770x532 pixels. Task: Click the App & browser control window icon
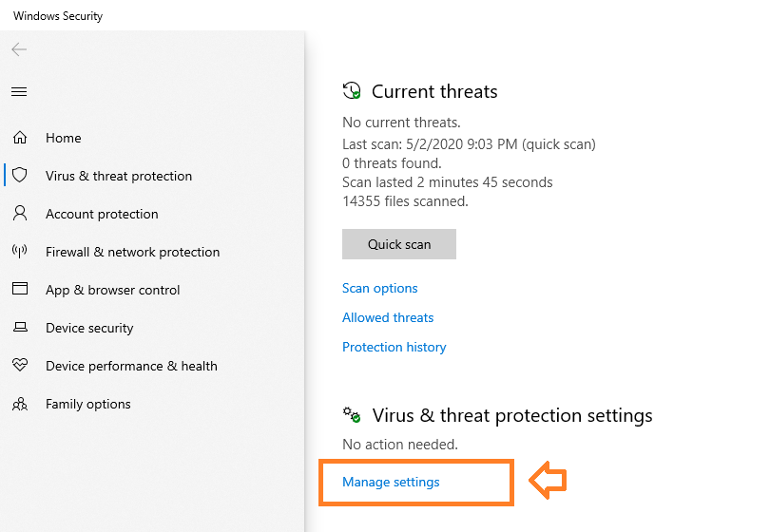(20, 289)
